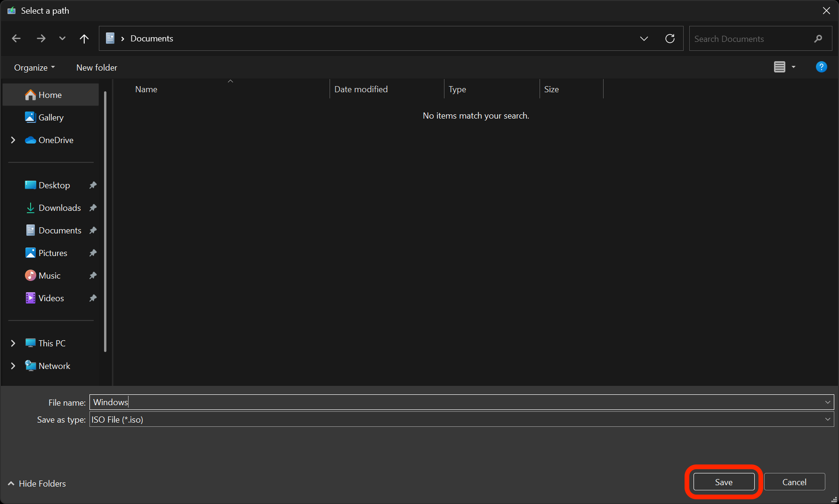Open the Downloads quick access folder
The width and height of the screenshot is (839, 504).
click(x=59, y=208)
